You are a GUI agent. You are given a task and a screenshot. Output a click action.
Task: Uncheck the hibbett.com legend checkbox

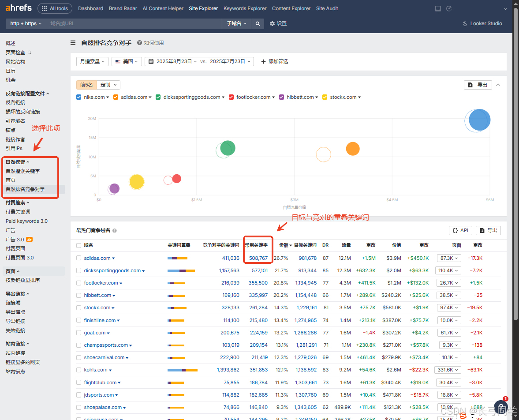pos(281,97)
